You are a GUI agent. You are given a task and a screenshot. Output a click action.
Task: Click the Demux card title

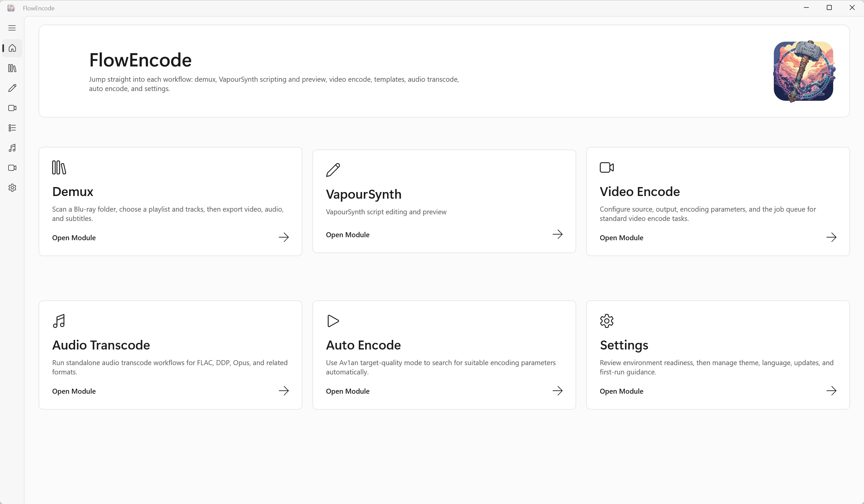[73, 192]
